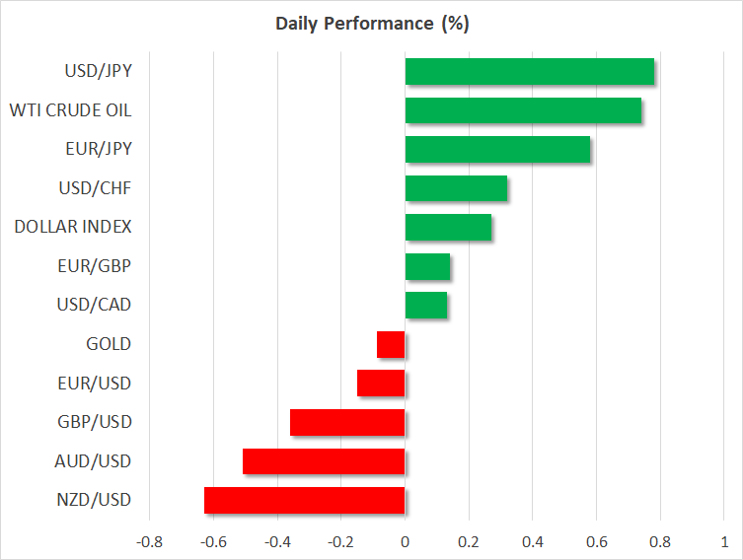Click the EUR/USD red bar
Viewport: 743px width, 560px height.
[381, 383]
